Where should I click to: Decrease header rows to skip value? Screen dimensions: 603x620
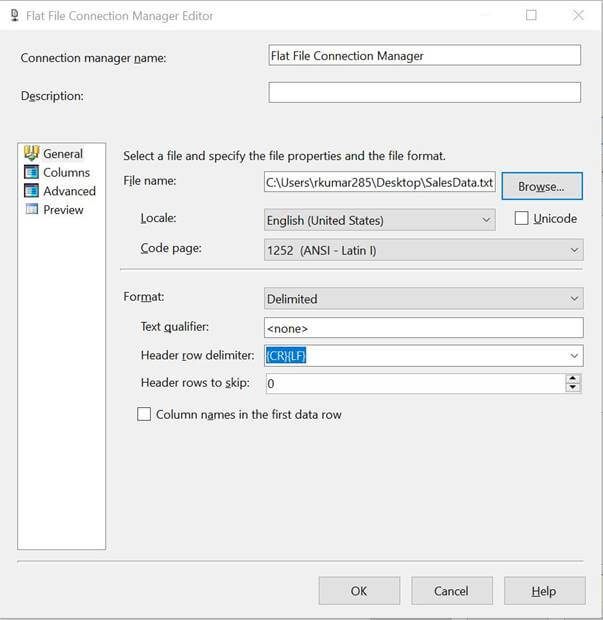[x=573, y=388]
